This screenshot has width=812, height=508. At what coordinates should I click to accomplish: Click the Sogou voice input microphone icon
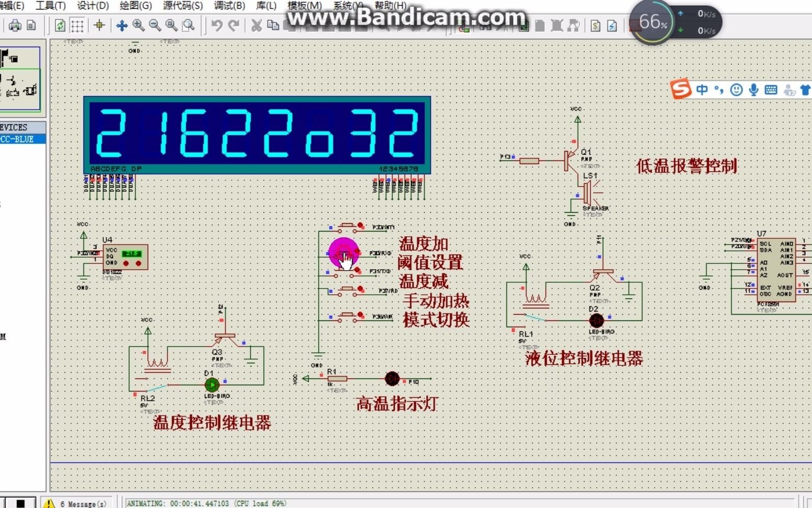[754, 90]
